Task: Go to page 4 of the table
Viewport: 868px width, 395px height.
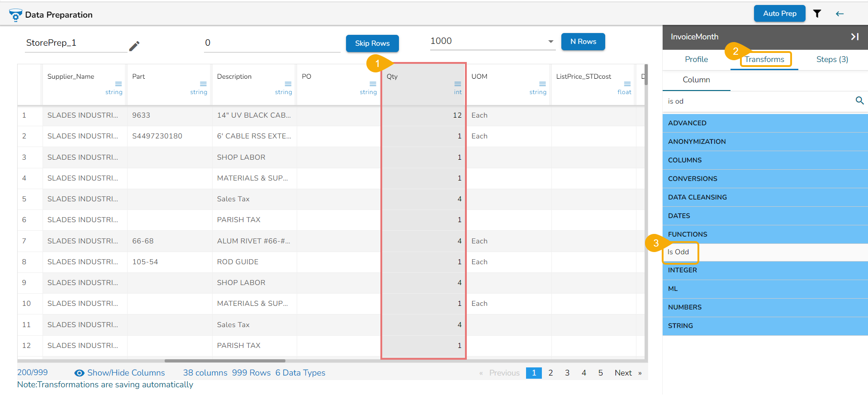Action: click(x=584, y=373)
